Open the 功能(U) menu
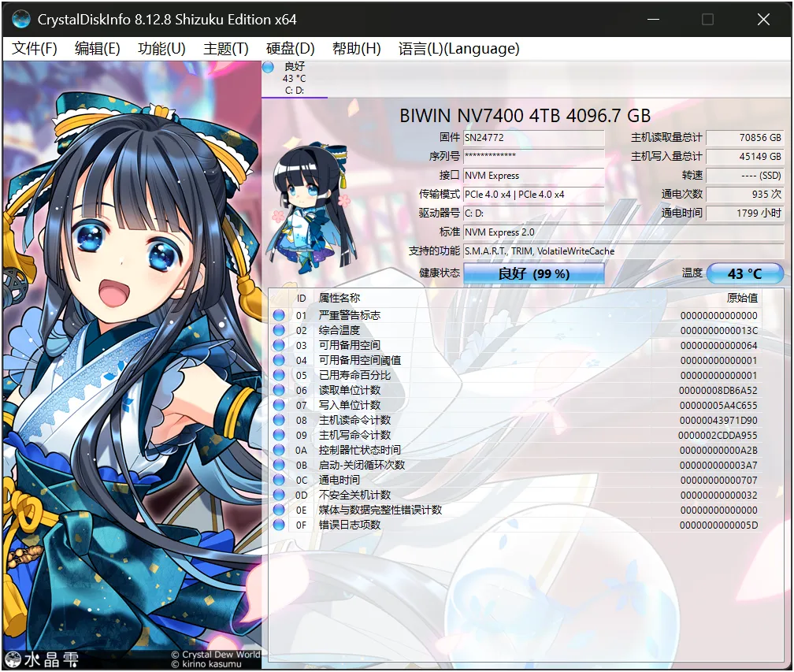Image resolution: width=794 pixels, height=672 pixels. tap(161, 49)
